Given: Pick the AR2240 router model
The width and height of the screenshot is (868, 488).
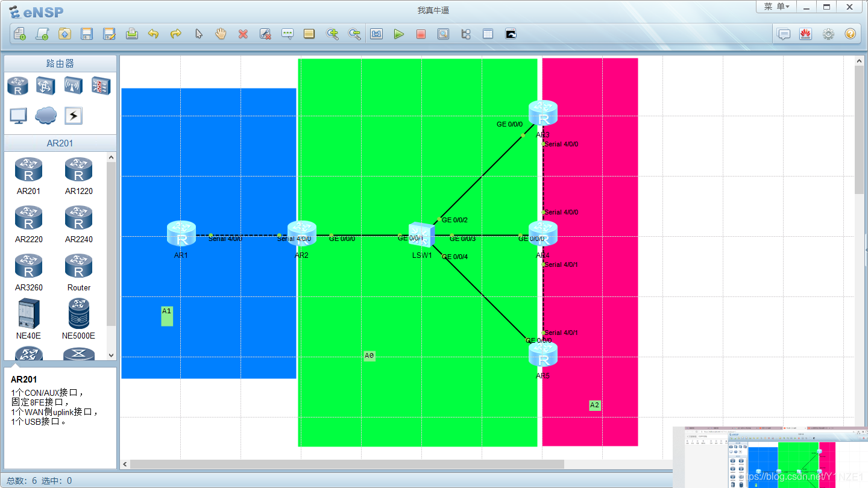Looking at the screenshot, I should tap(79, 224).
